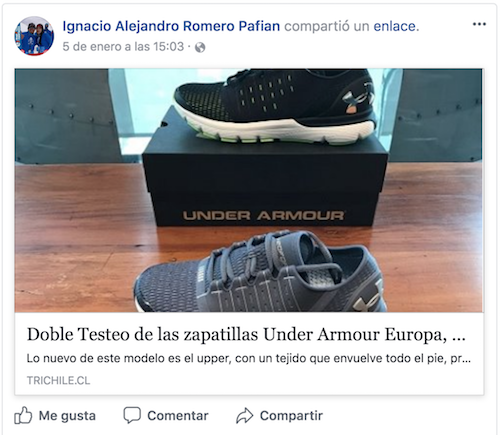Click the globe public audience icon
500x435 pixels.
click(200, 48)
